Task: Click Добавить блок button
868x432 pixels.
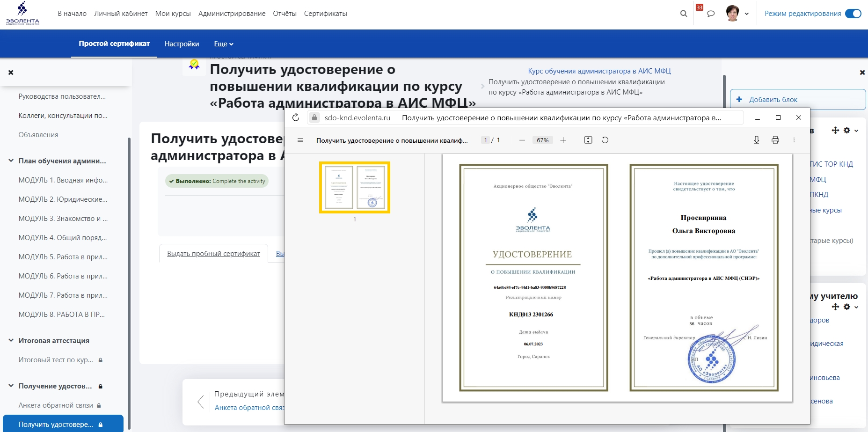Action: (x=798, y=99)
